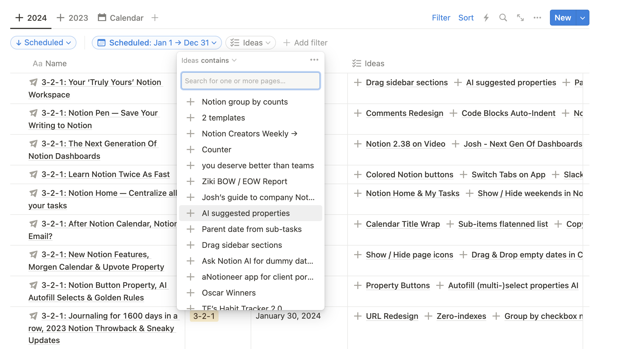Add Oscar Winners via its plus icon
644x349 pixels.
coord(190,293)
